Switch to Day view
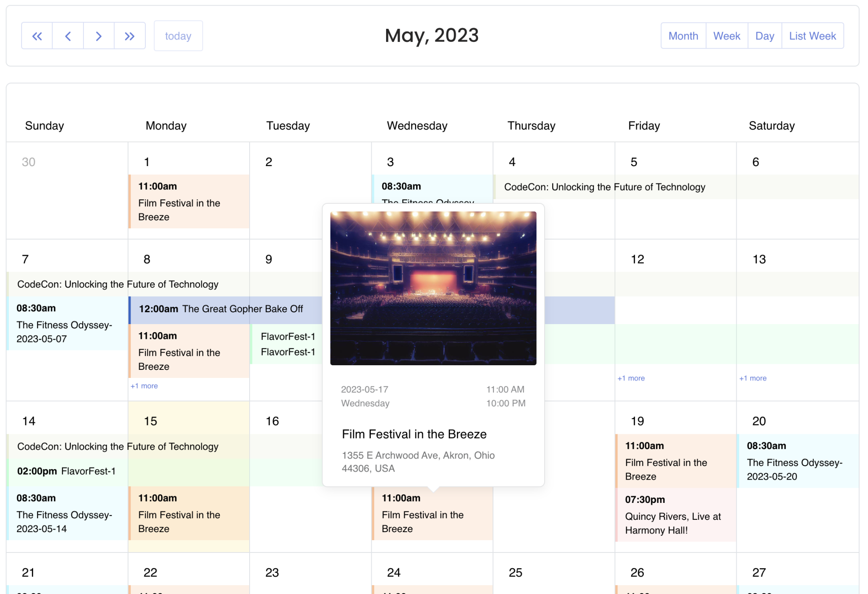This screenshot has height=594, width=868. click(x=765, y=36)
